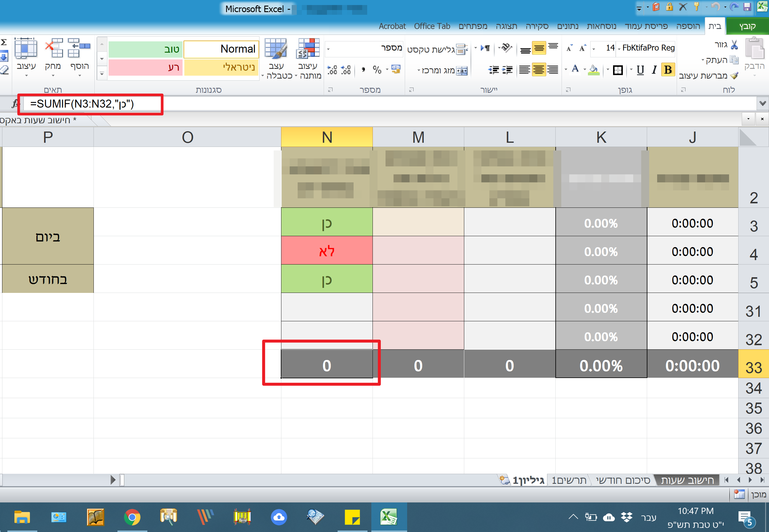This screenshot has width=769, height=532.
Task: Toggle Bold formatting button
Action: [x=668, y=70]
